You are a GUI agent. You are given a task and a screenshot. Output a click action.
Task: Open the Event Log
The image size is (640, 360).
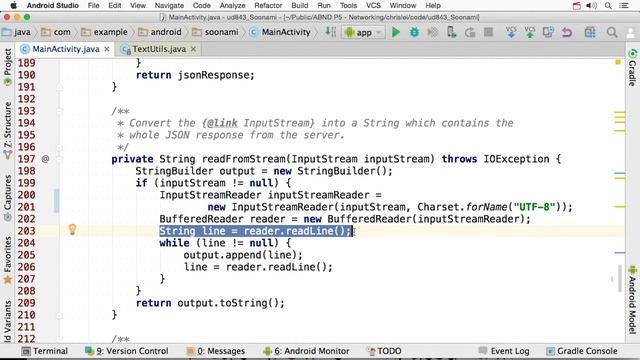504,351
